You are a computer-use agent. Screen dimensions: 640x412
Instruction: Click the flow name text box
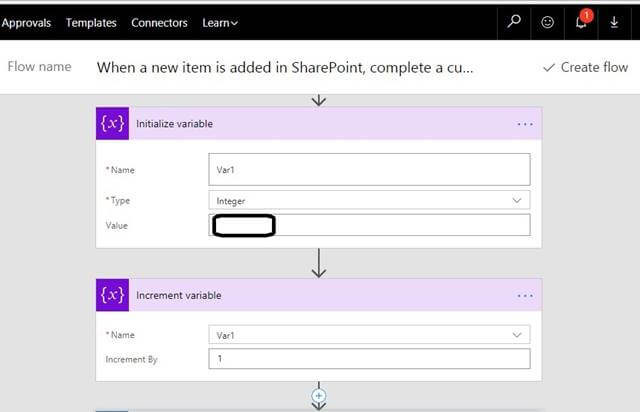(285, 68)
